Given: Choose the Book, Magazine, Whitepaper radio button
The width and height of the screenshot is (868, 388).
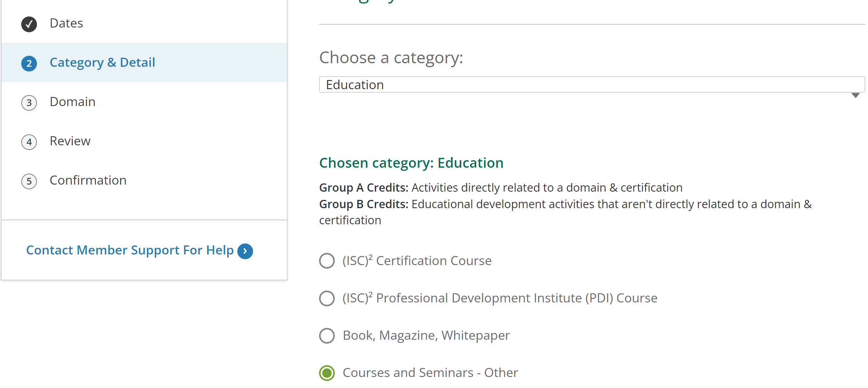Looking at the screenshot, I should (327, 336).
